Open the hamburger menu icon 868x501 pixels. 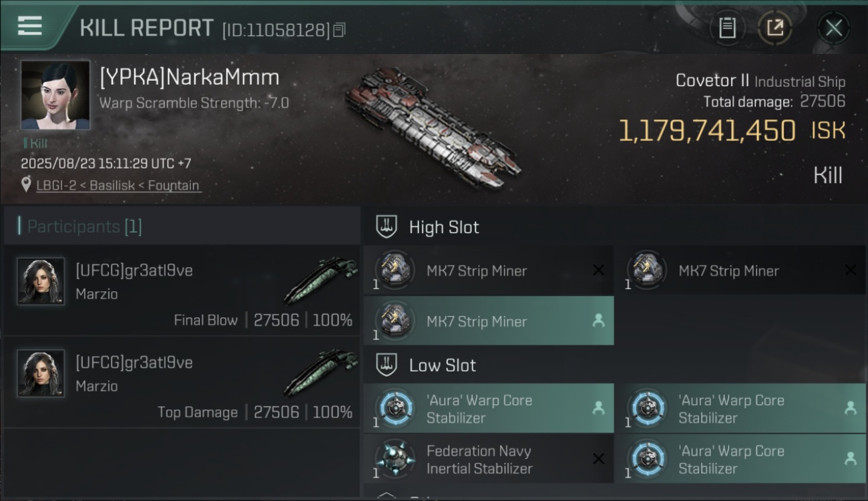30,26
